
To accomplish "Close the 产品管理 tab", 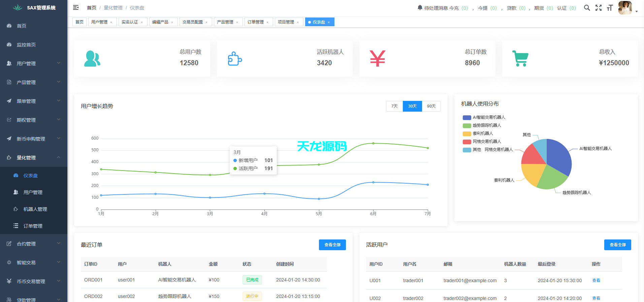I will (x=237, y=22).
